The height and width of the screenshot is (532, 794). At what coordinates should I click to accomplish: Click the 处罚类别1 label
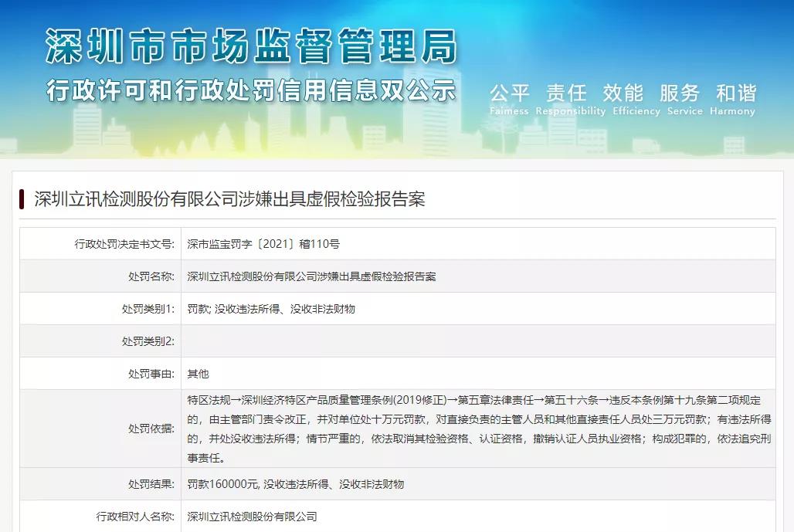[x=148, y=309]
